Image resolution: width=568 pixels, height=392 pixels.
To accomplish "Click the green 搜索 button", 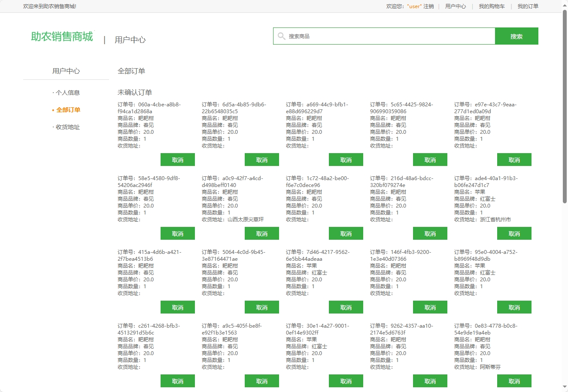I will point(516,36).
